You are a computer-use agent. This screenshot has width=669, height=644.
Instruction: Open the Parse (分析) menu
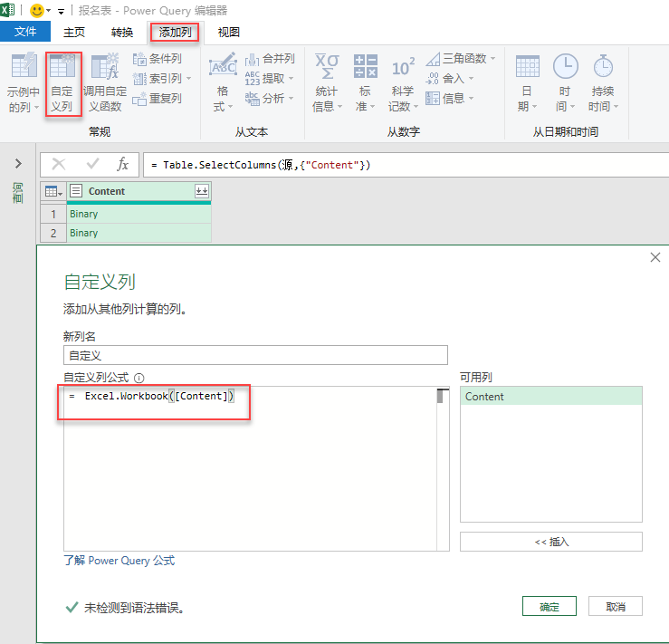coord(269,99)
